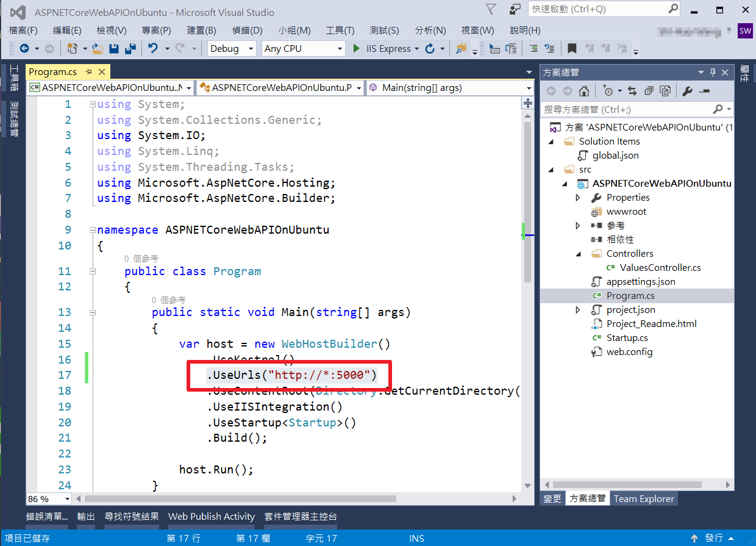756x546 pixels.
Task: Open the 套件管理器主控台 tab
Action: [x=301, y=516]
